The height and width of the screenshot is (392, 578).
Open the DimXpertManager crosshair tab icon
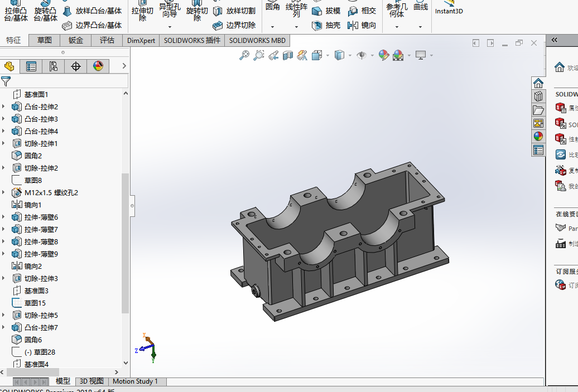pyautogui.click(x=75, y=66)
